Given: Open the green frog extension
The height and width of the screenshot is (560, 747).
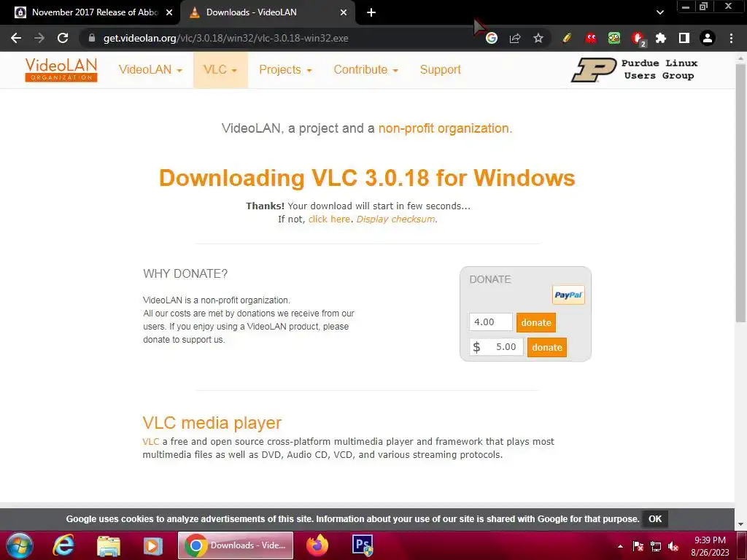Looking at the screenshot, I should pos(614,38).
